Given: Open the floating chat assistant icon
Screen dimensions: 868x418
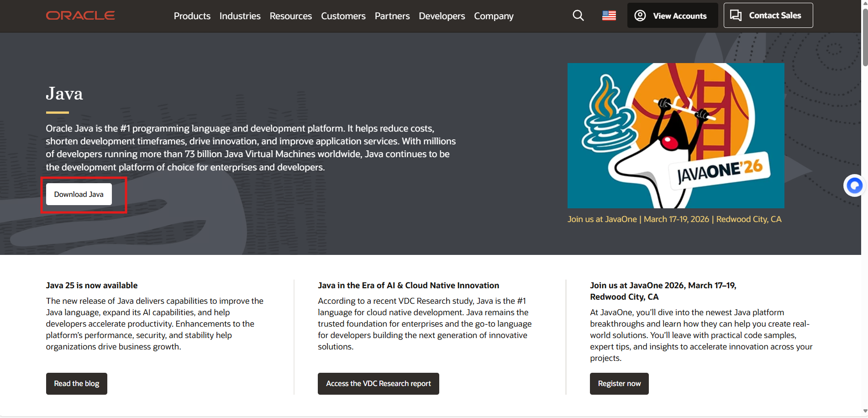Looking at the screenshot, I should tap(854, 185).
